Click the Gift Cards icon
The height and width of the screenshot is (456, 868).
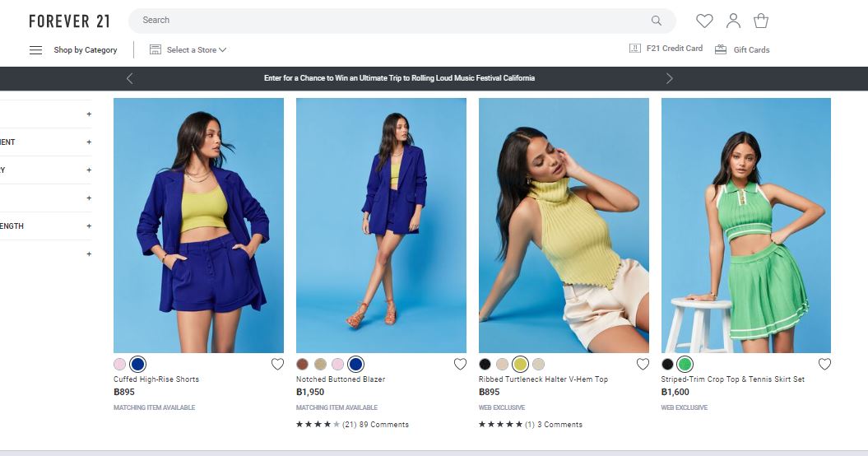pos(721,49)
